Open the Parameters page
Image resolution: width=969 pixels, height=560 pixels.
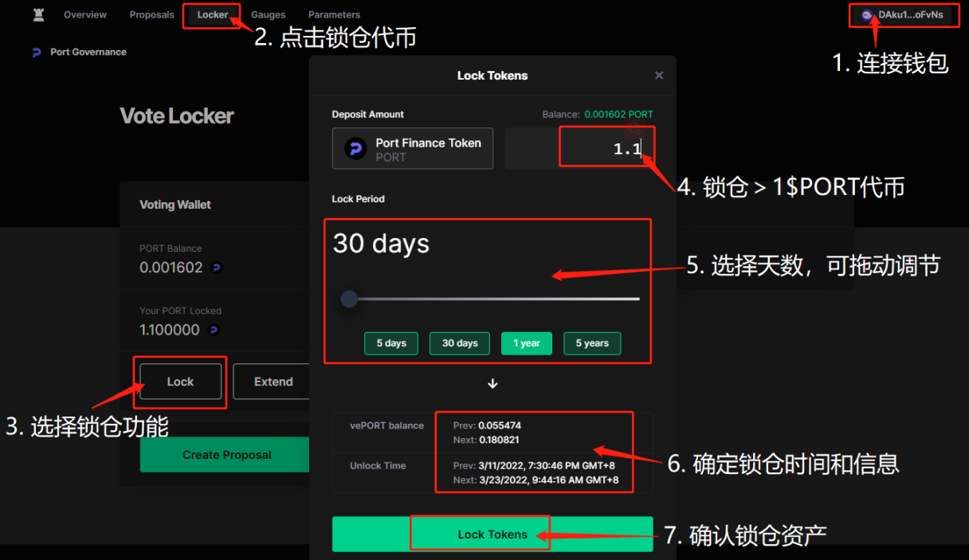coord(334,14)
